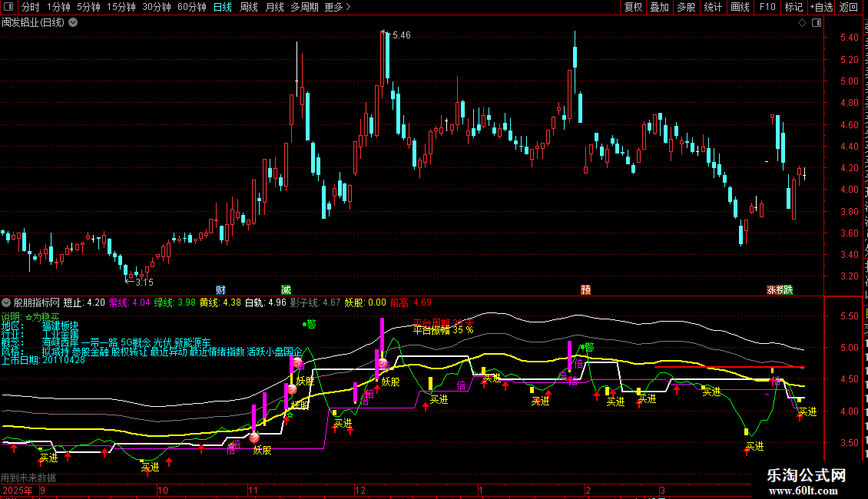Click the 平台振幅 35 % label
Image resolution: width=868 pixels, height=499 pixels.
(443, 330)
